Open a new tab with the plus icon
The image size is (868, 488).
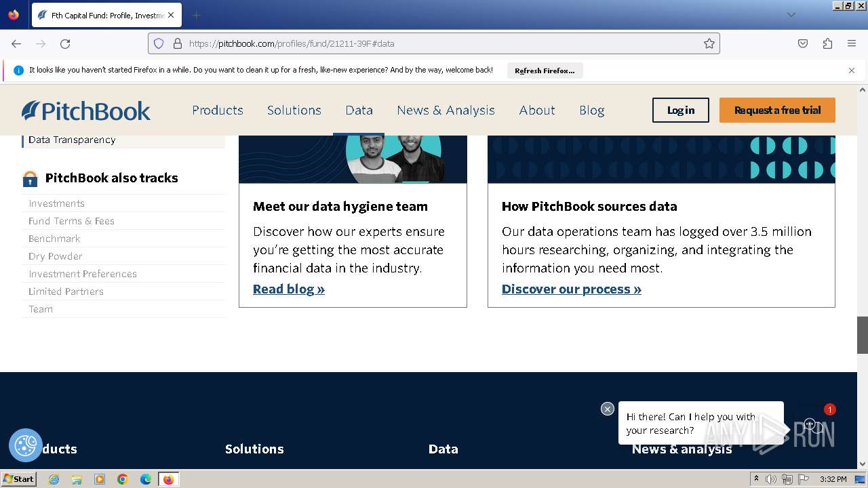pos(196,15)
